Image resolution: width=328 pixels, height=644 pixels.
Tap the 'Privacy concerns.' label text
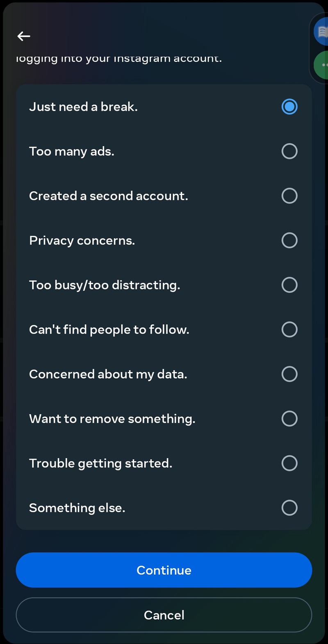[82, 241]
